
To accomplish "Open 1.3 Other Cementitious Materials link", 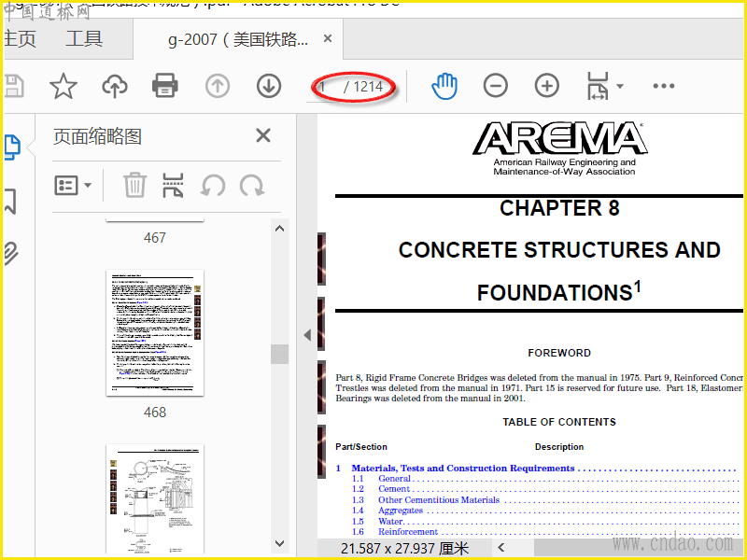I will coord(439,500).
